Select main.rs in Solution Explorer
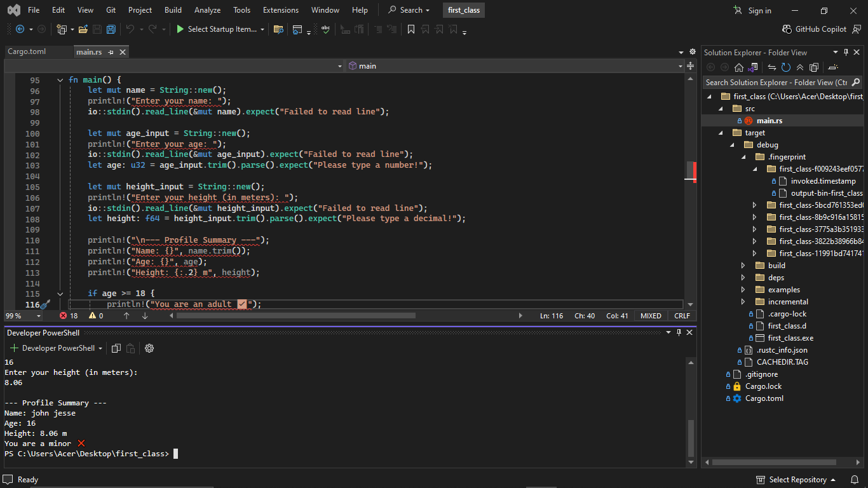 [x=769, y=121]
